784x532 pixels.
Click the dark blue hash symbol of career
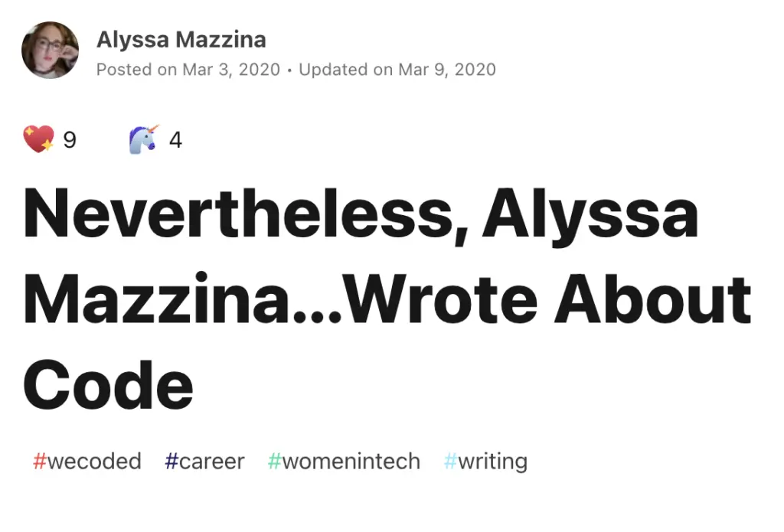point(171,461)
